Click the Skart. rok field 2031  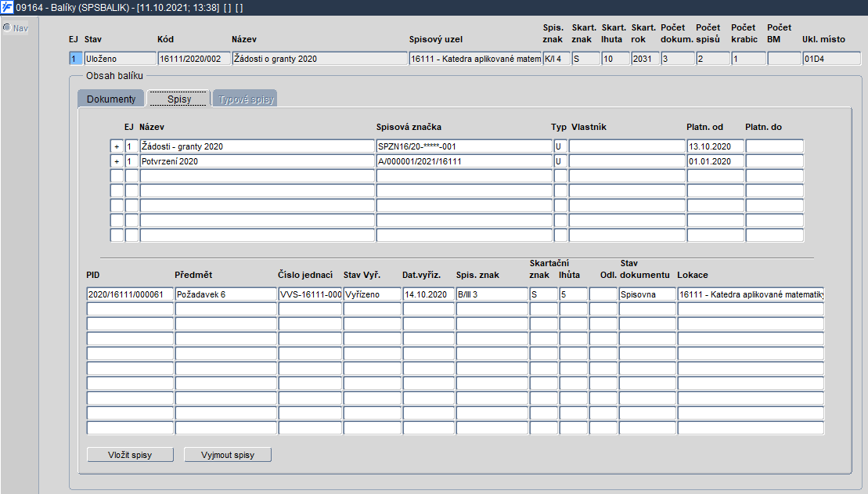pos(645,59)
